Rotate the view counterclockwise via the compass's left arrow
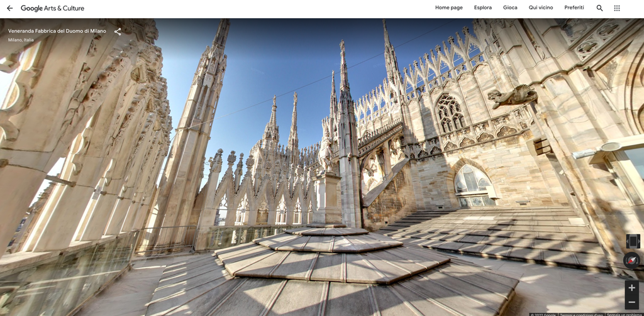Image resolution: width=644 pixels, height=316 pixels. (x=625, y=260)
